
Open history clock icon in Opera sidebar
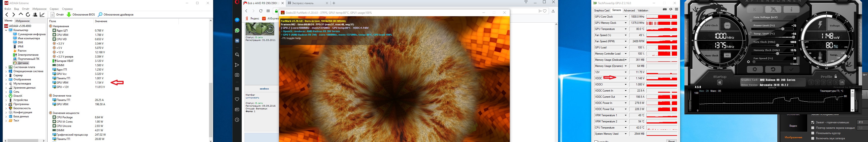pyautogui.click(x=237, y=120)
